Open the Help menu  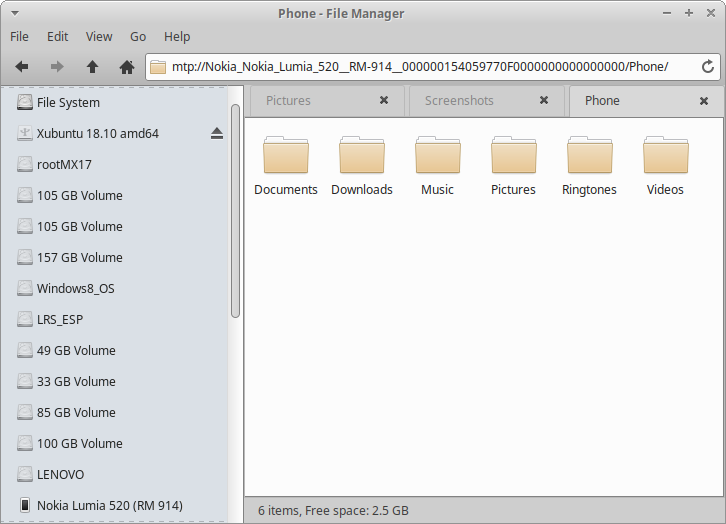coord(177,37)
